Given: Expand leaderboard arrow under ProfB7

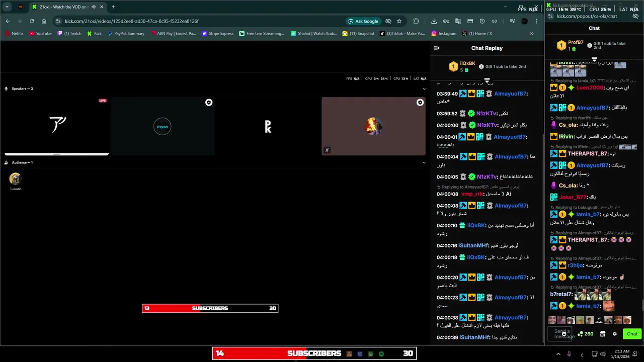Looking at the screenshot, I should coord(594,59).
